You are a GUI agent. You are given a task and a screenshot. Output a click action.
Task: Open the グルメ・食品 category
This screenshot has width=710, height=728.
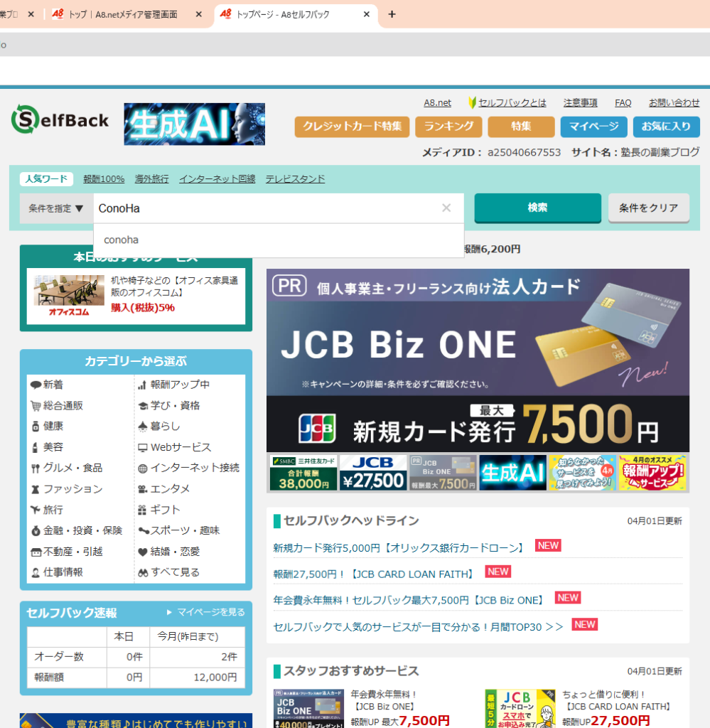click(x=67, y=468)
